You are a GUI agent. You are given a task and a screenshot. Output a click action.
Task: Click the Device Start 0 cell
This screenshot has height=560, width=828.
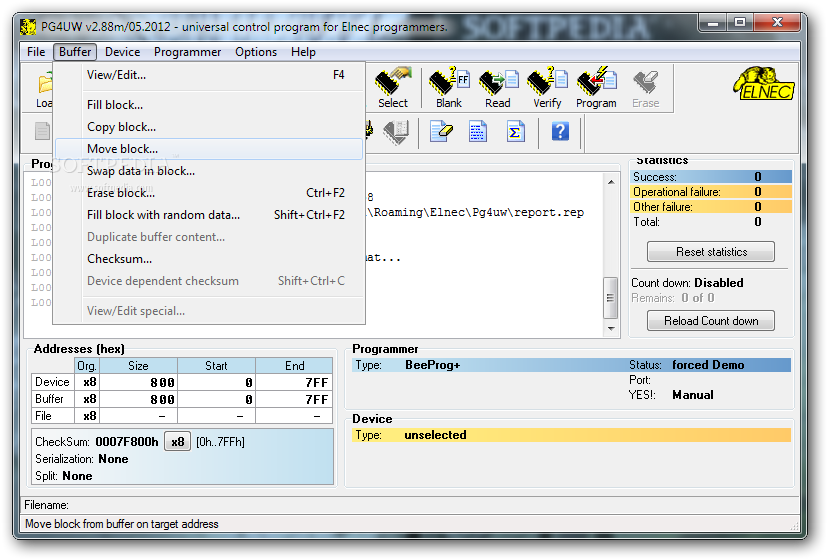[217, 382]
